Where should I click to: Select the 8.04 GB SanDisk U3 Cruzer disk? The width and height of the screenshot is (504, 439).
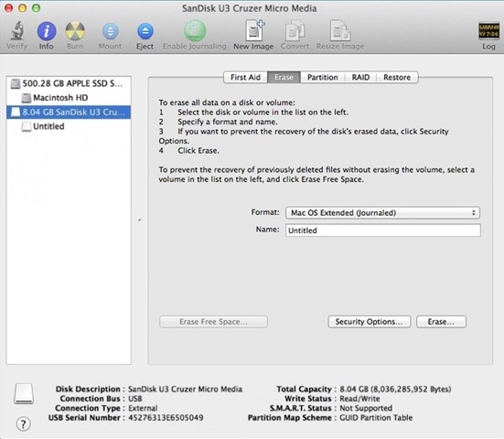tap(69, 112)
